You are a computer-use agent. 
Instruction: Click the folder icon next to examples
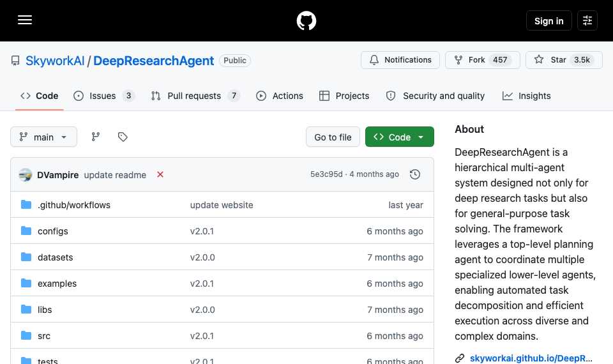tap(26, 283)
